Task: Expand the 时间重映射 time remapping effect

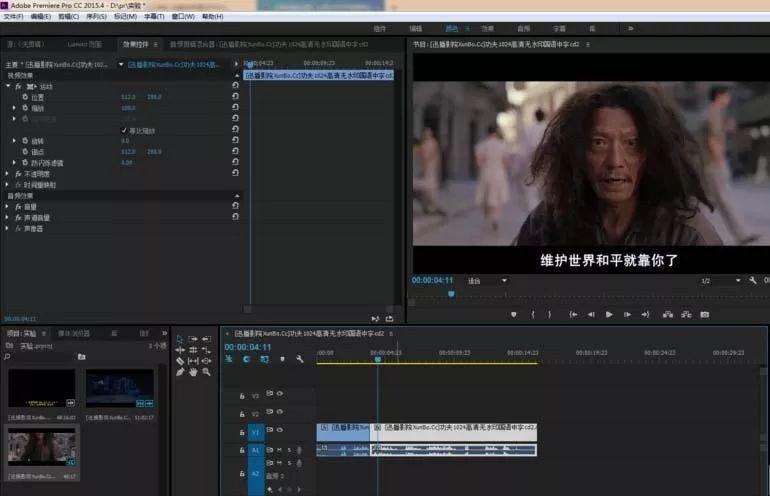Action: [x=7, y=185]
